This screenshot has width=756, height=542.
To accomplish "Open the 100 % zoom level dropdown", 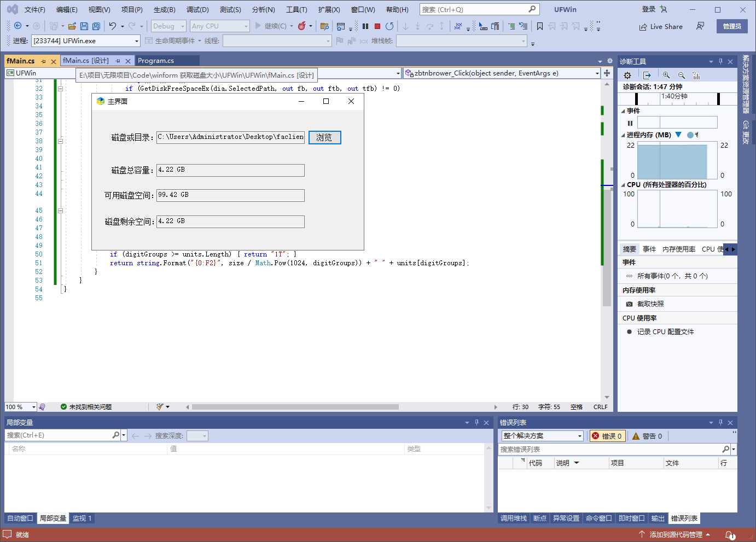I will [x=20, y=407].
